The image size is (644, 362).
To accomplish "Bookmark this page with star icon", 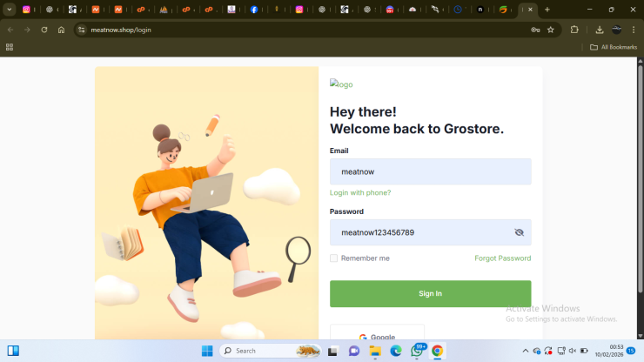I will (x=551, y=30).
